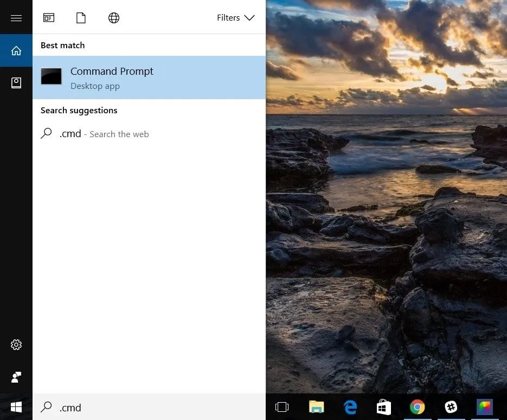
Task: Filter results by Apps icon
Action: click(x=49, y=17)
